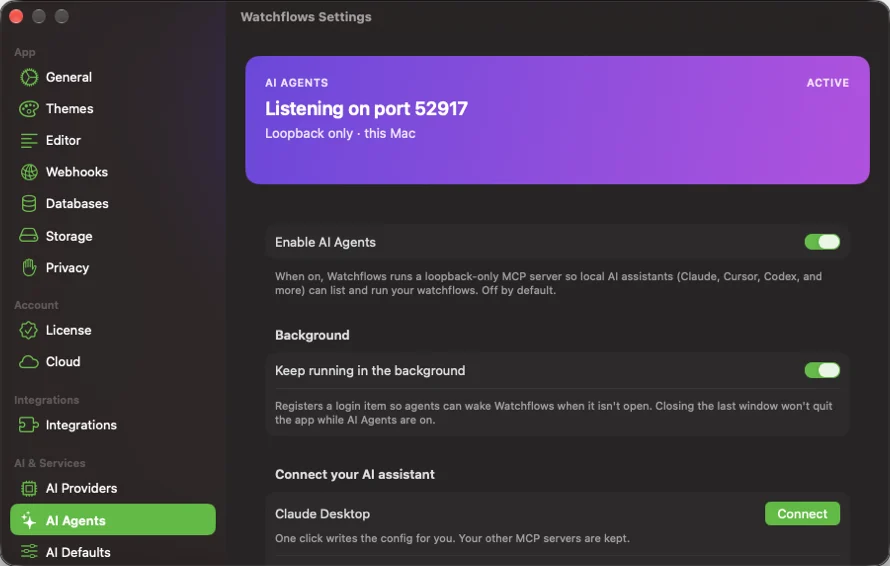Click the Privacy hand icon
The height and width of the screenshot is (566, 890).
tap(29, 267)
